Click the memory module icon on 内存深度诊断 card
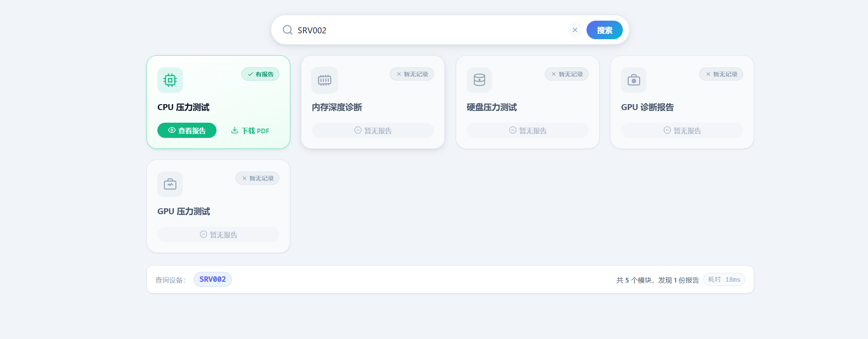Screen dimensions: 868x339 (x=324, y=80)
